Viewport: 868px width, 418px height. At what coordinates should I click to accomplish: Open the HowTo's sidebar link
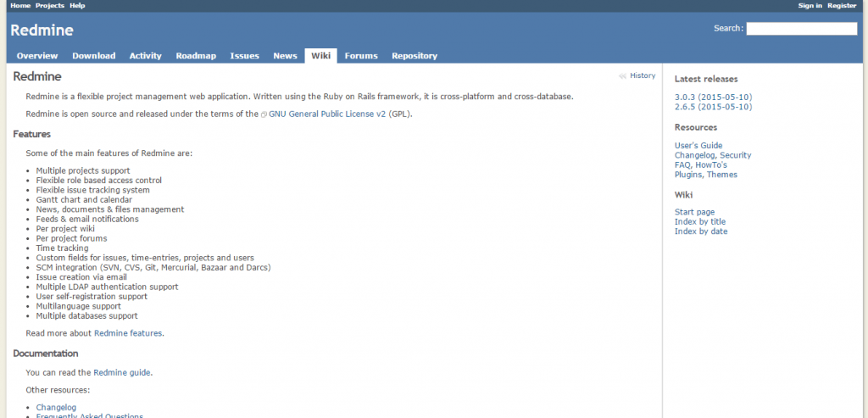tap(711, 165)
